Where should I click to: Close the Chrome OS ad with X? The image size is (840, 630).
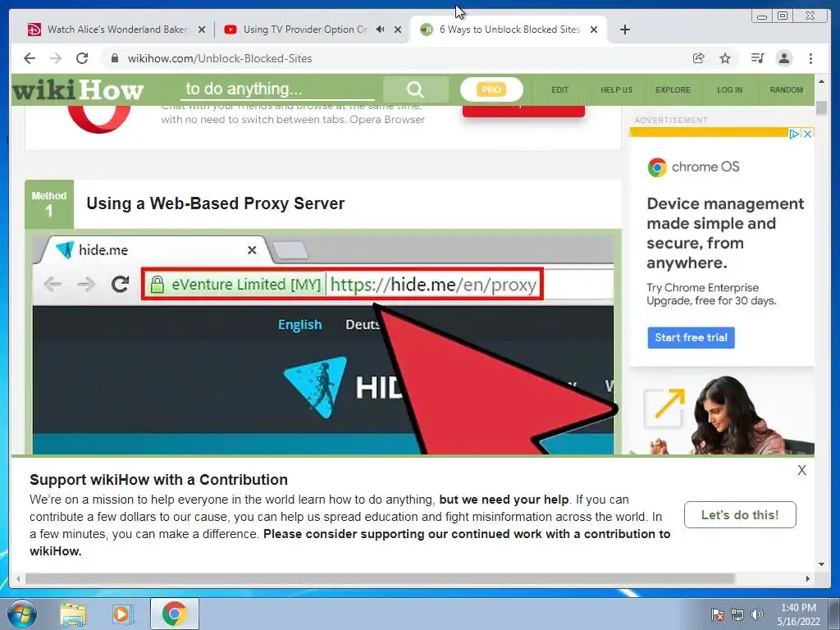(808, 134)
